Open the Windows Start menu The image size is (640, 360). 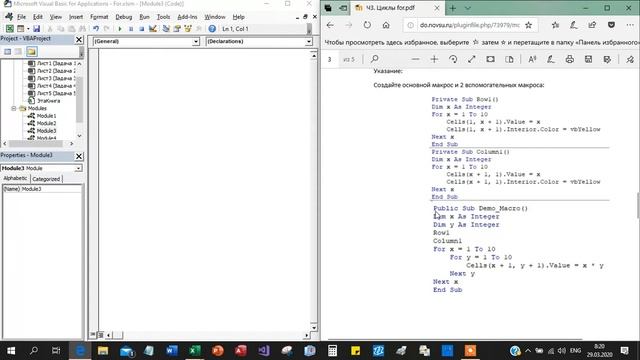click(11, 351)
